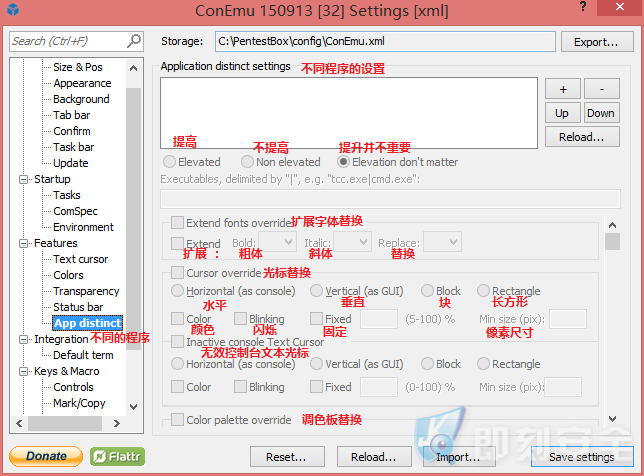Select App distinct tree item
The height and width of the screenshot is (476, 644).
(x=88, y=323)
